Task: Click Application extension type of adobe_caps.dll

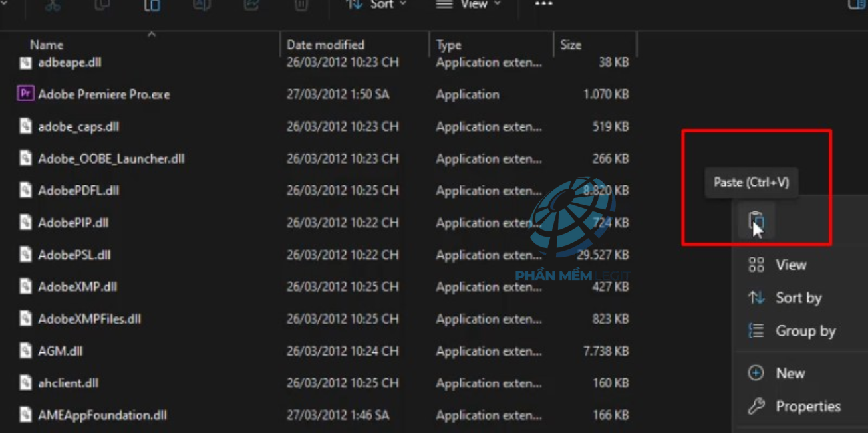Action: point(489,126)
